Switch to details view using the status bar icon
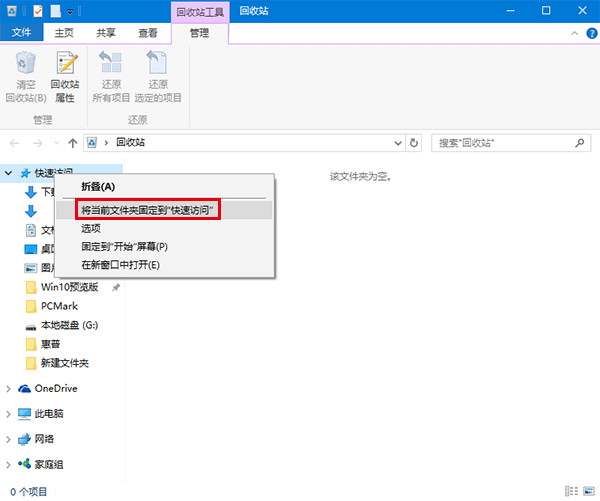This screenshot has width=600, height=501. click(571, 491)
